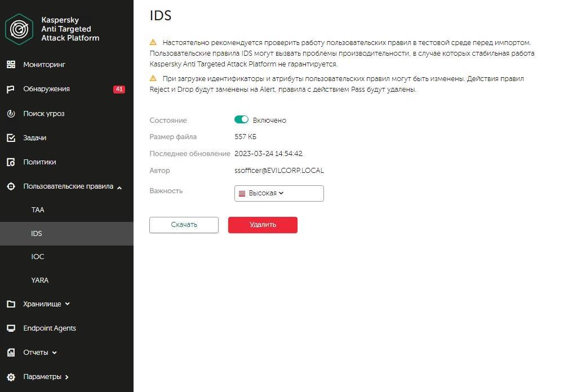
Task: Open the TAA rules submenu item
Action: tap(38, 210)
